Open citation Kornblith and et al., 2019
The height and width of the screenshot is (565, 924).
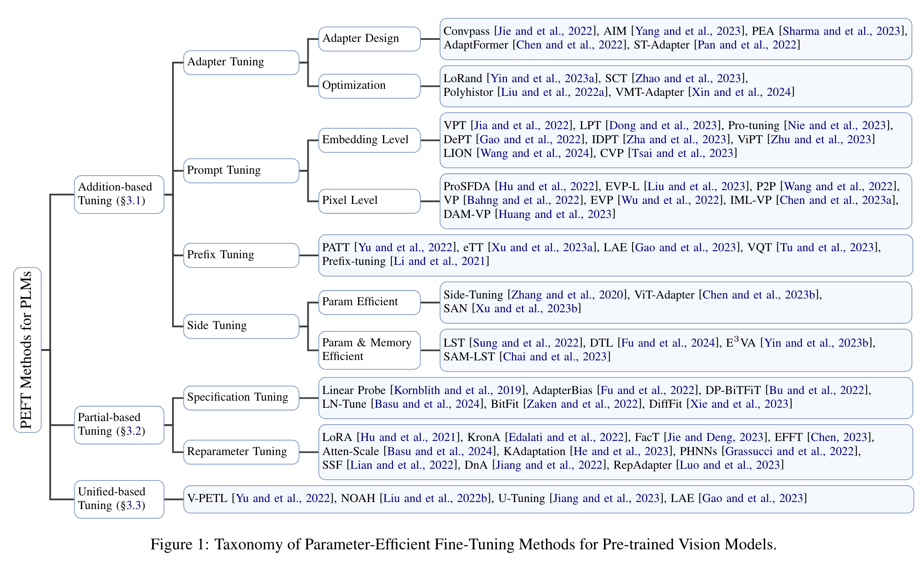point(458,390)
